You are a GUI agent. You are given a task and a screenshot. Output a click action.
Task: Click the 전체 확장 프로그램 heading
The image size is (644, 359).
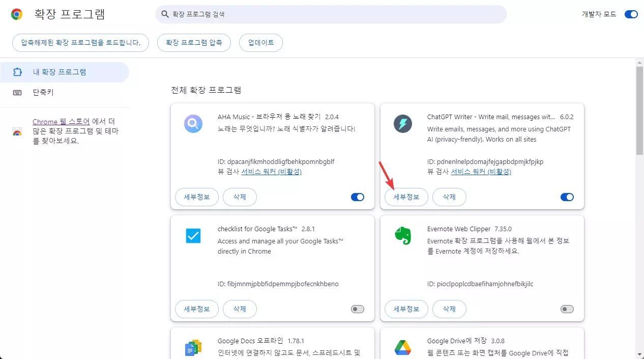point(206,91)
